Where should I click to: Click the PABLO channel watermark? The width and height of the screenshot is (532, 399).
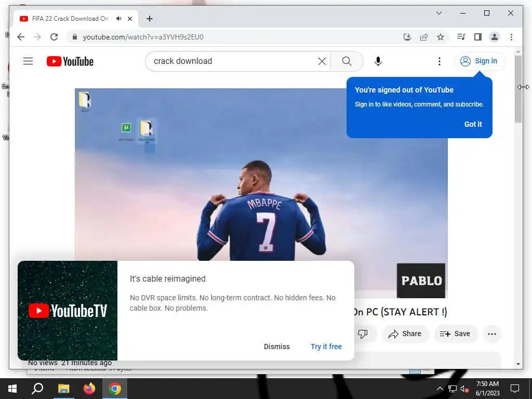pos(421,281)
